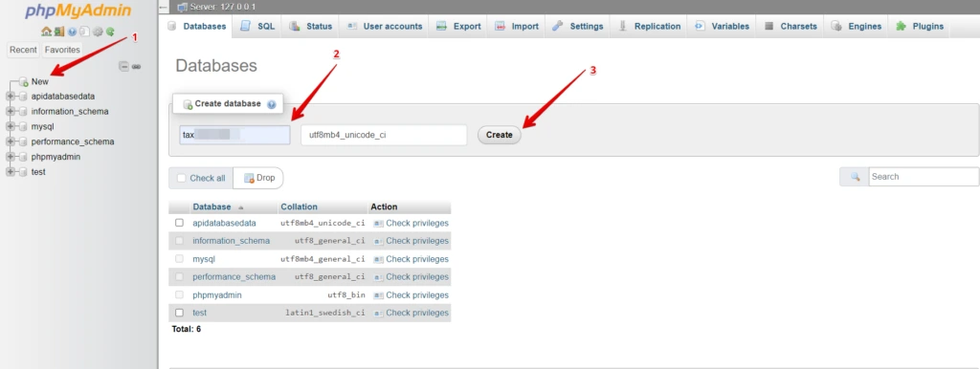Go to phpMyAdmin home via house icon

46,32
